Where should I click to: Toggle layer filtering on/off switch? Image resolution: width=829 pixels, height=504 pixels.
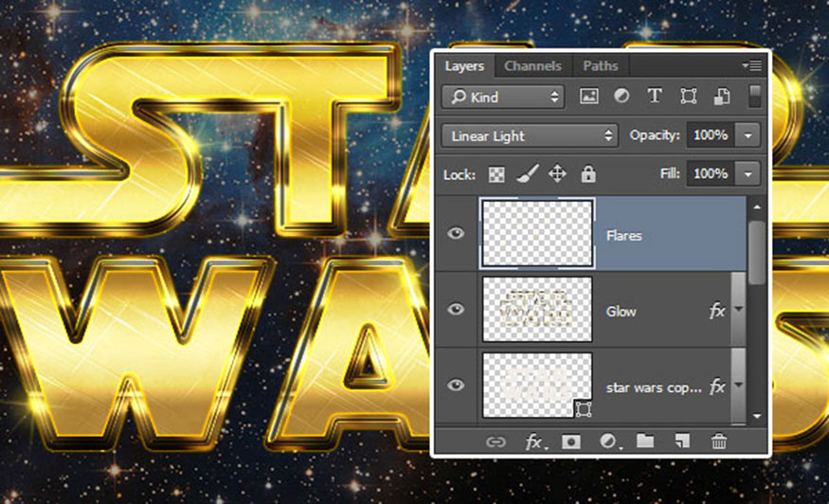tap(755, 97)
